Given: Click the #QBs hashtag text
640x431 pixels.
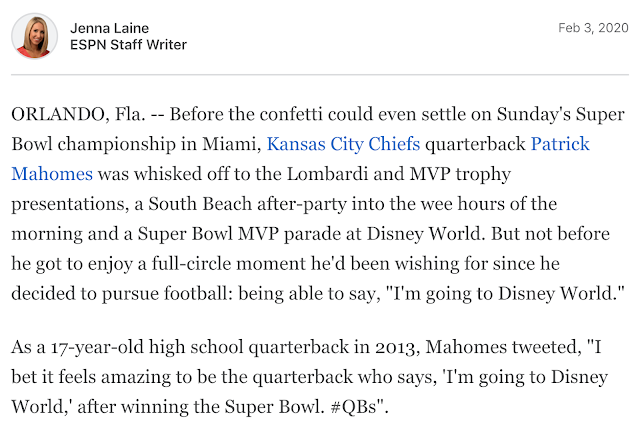Looking at the screenshot, I should [x=353, y=407].
